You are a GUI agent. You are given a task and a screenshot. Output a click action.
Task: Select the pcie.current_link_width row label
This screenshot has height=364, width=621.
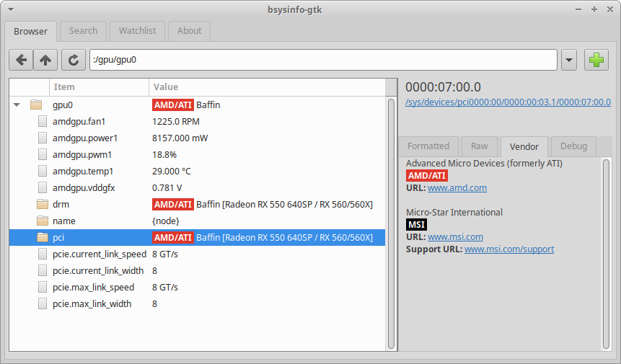pyautogui.click(x=98, y=270)
